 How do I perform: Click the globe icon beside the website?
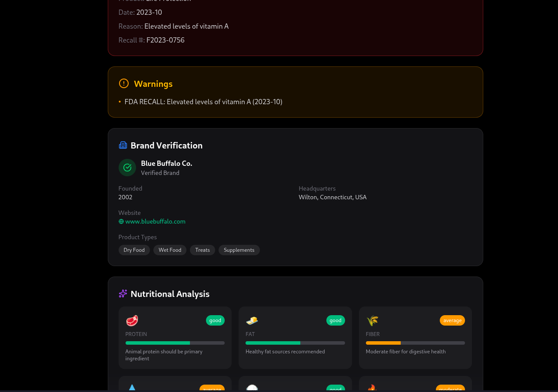point(121,221)
